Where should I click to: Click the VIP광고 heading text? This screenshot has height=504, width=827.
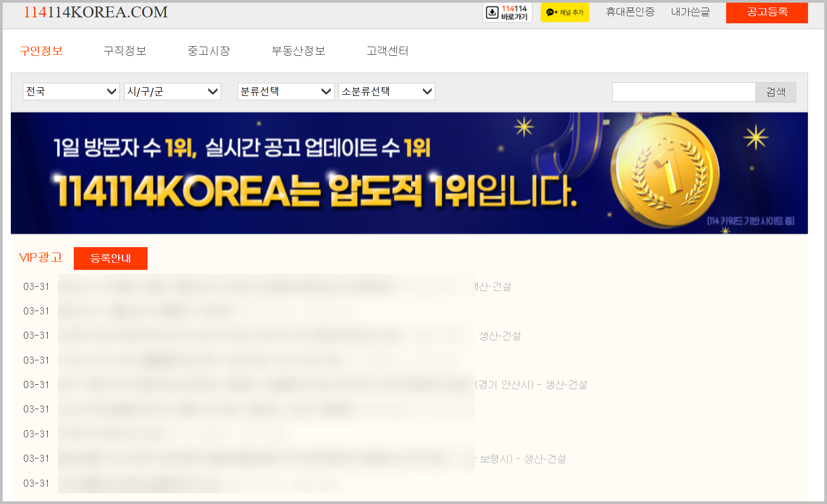pyautogui.click(x=41, y=257)
